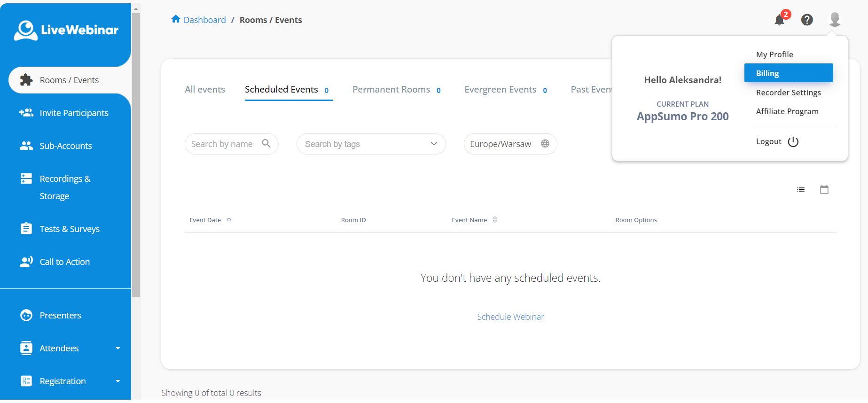Open Recorder Settings from profile menu
868x403 pixels.
(x=788, y=93)
